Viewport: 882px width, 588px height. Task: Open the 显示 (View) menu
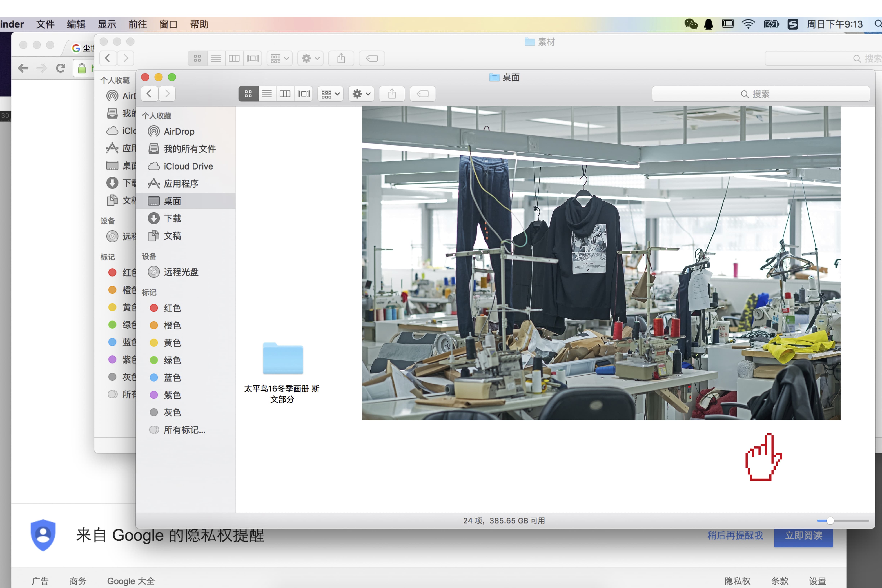click(106, 24)
